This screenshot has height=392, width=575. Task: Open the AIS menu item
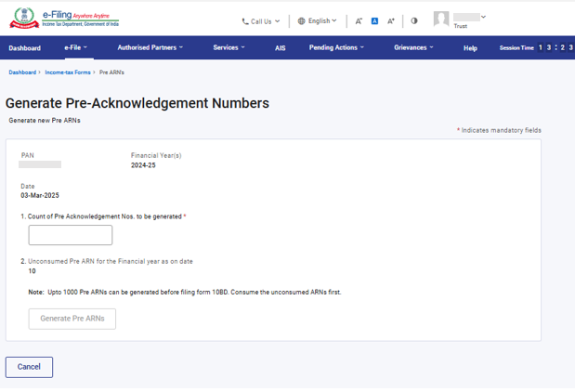click(x=280, y=47)
